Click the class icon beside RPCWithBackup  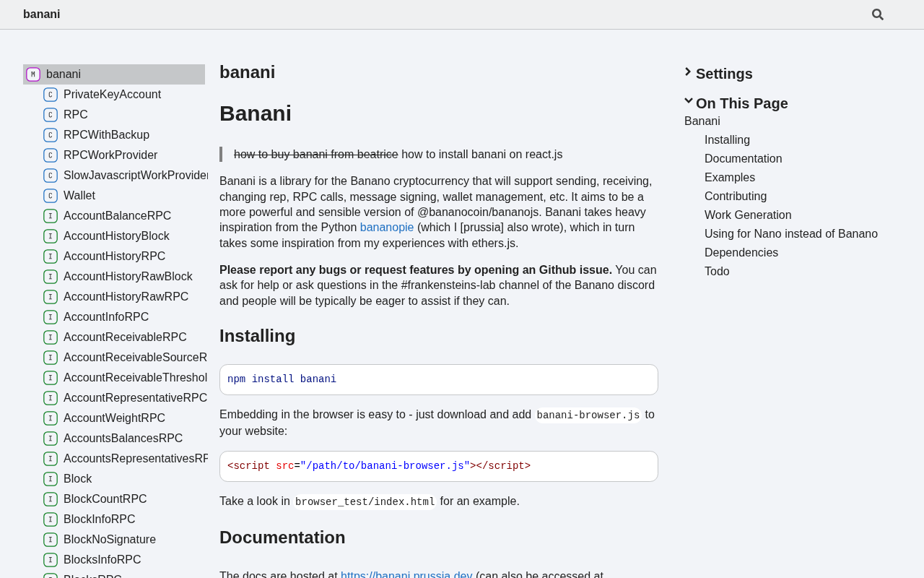(x=51, y=135)
